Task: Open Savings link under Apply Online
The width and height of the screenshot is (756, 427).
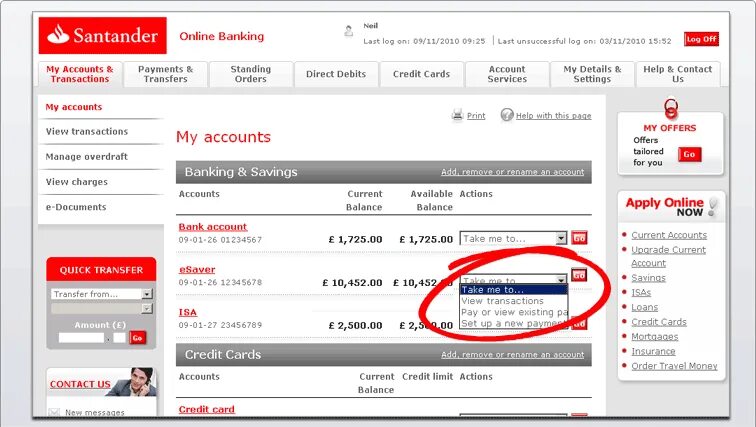Action: [x=648, y=278]
